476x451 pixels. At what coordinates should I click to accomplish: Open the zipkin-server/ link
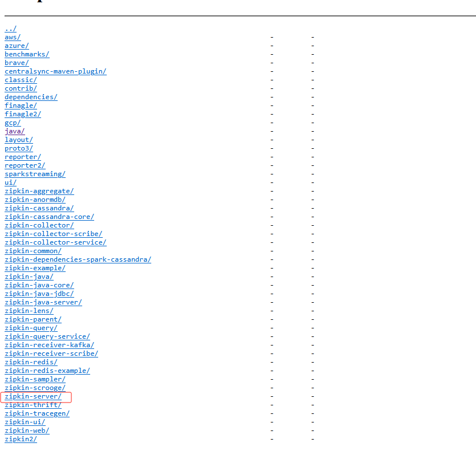(x=33, y=396)
